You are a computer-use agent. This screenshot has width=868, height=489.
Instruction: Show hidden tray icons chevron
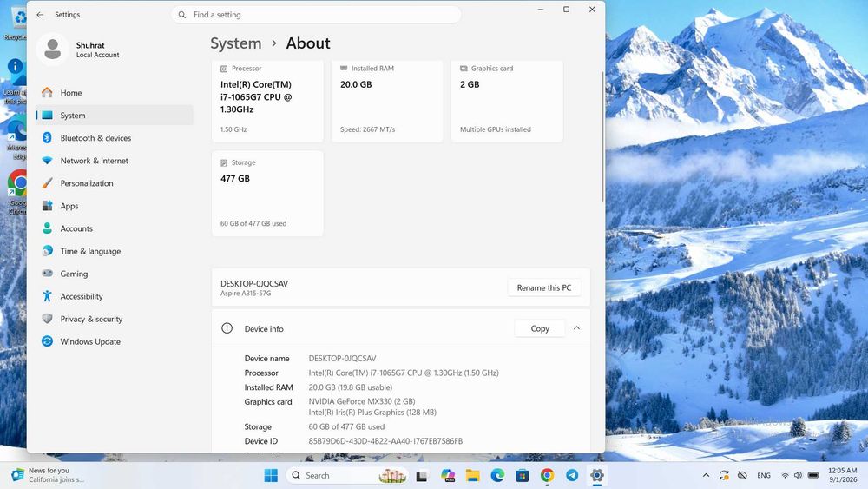706,475
